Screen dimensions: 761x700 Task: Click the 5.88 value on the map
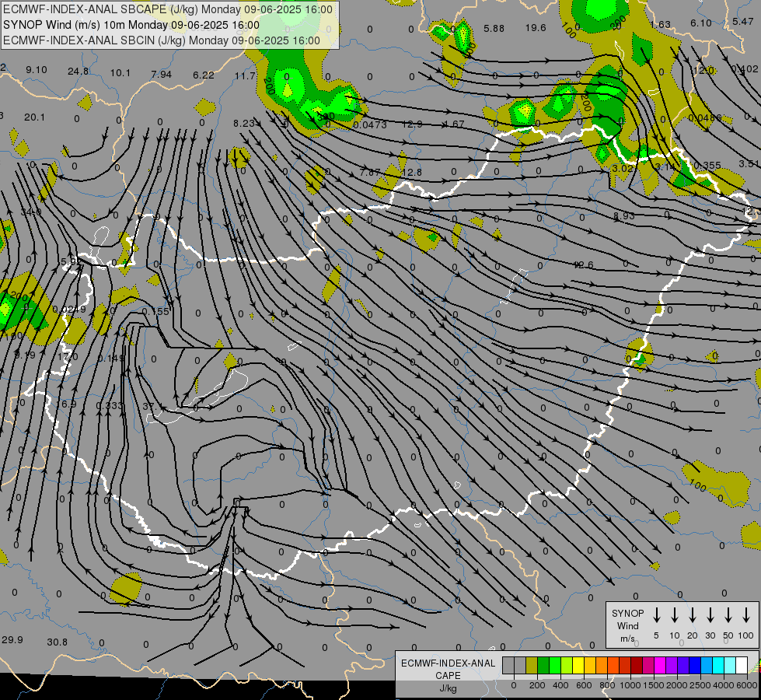coord(494,29)
